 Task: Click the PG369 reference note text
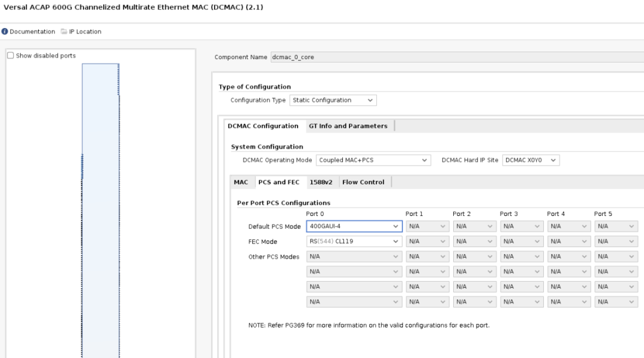click(x=369, y=326)
